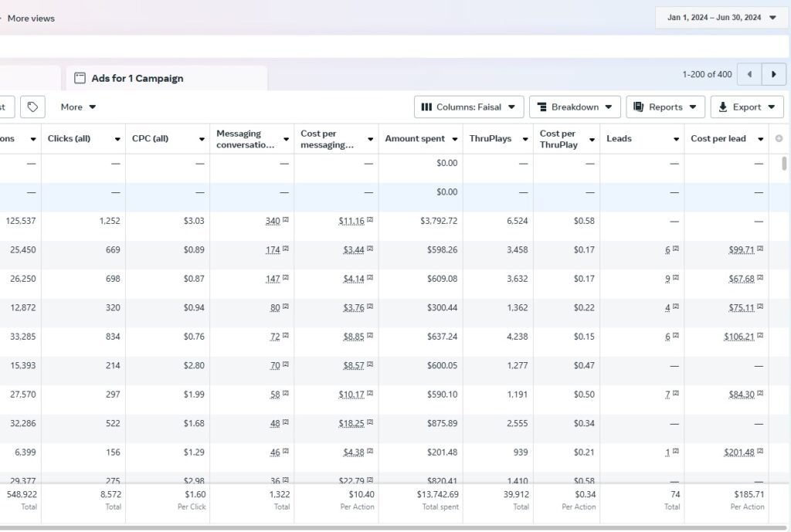The height and width of the screenshot is (532, 791).
Task: Click the footnote icon beside $4.14
Action: [370, 278]
